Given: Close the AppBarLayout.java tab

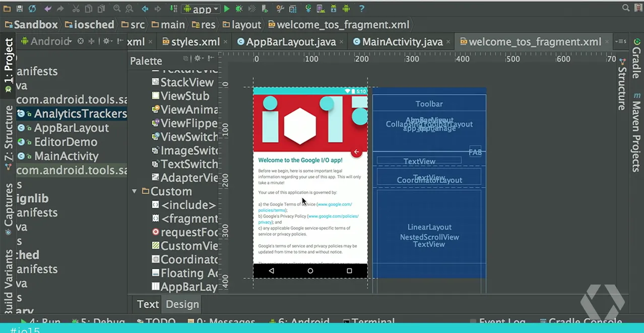Looking at the screenshot, I should (341, 42).
